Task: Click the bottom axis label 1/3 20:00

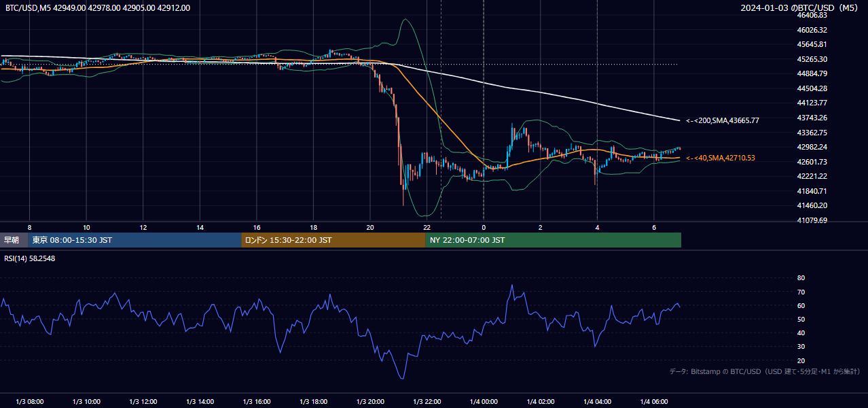Action: pos(370,402)
